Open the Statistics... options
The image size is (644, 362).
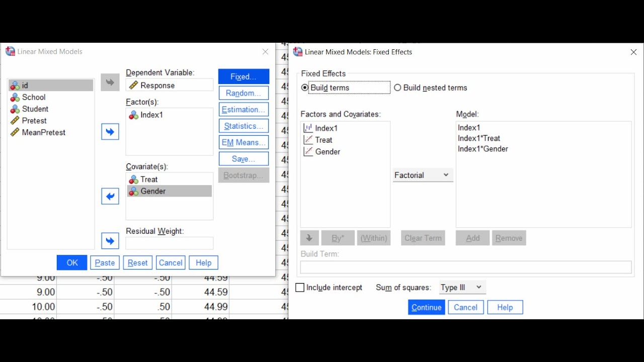(x=244, y=126)
